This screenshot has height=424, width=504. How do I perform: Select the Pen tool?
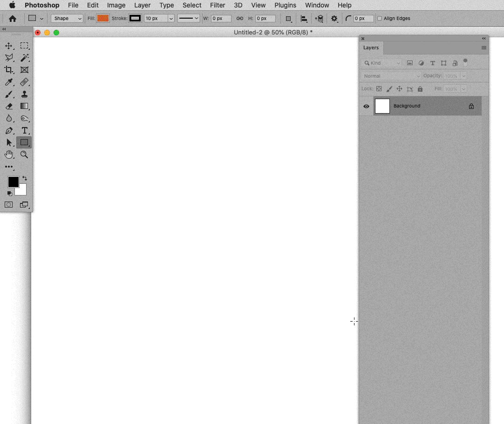click(x=9, y=130)
